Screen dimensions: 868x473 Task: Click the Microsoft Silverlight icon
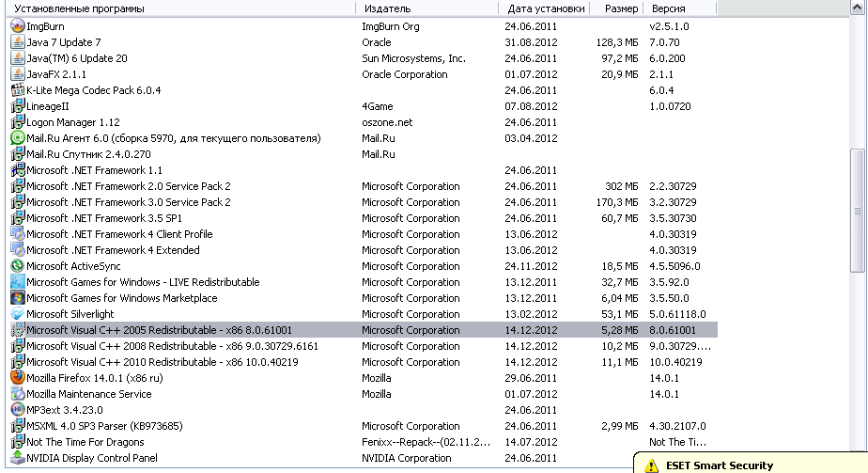click(x=17, y=314)
